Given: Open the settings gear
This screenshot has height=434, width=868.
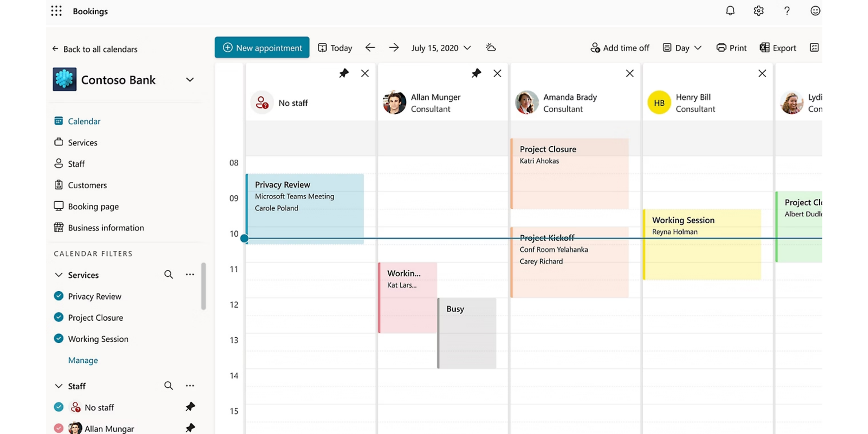Looking at the screenshot, I should point(759,11).
